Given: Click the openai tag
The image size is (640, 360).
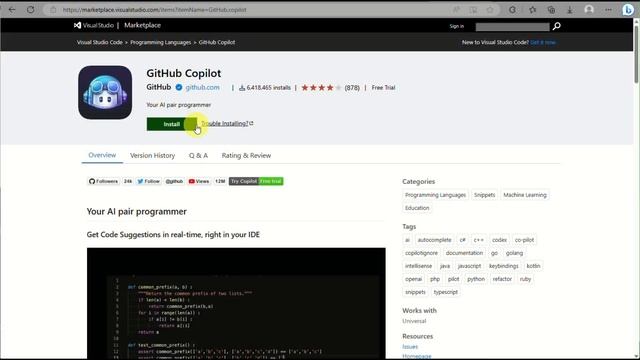Looking at the screenshot, I should pos(413,279).
